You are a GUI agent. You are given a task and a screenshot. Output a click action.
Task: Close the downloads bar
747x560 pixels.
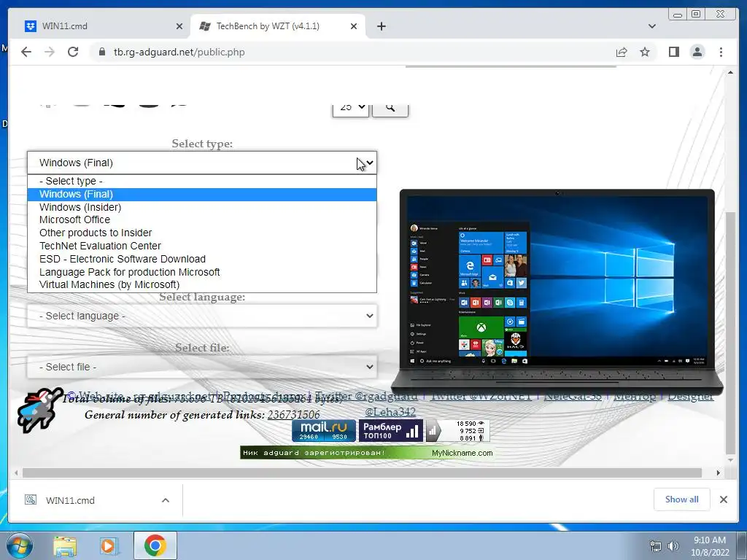pos(723,499)
